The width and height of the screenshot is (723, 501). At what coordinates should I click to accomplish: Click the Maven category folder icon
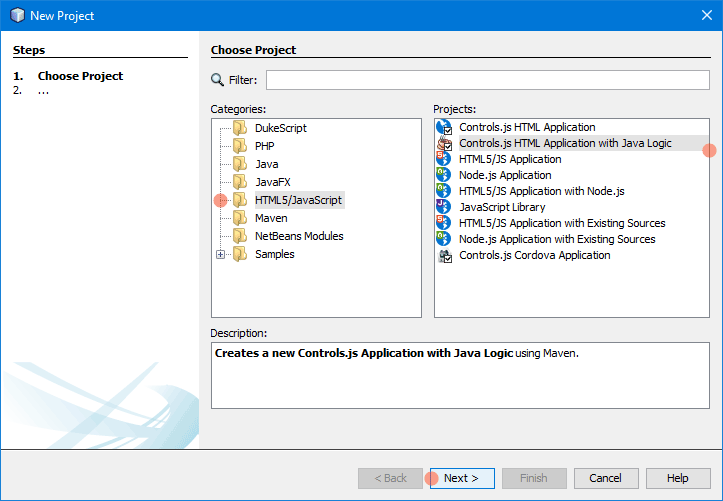(240, 218)
